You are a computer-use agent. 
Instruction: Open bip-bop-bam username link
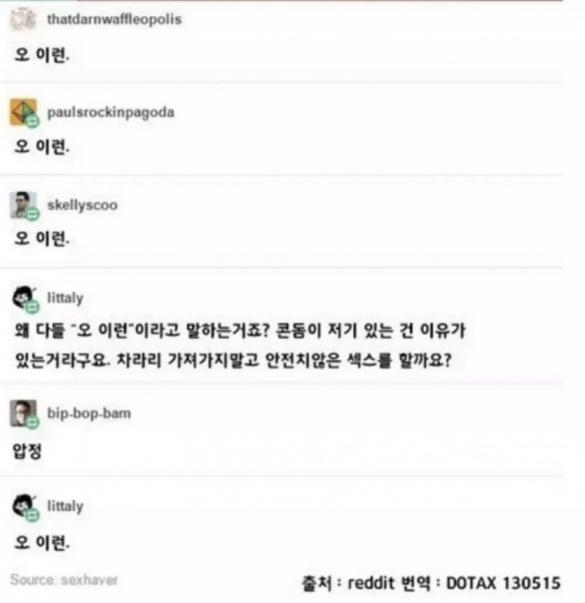(x=89, y=413)
